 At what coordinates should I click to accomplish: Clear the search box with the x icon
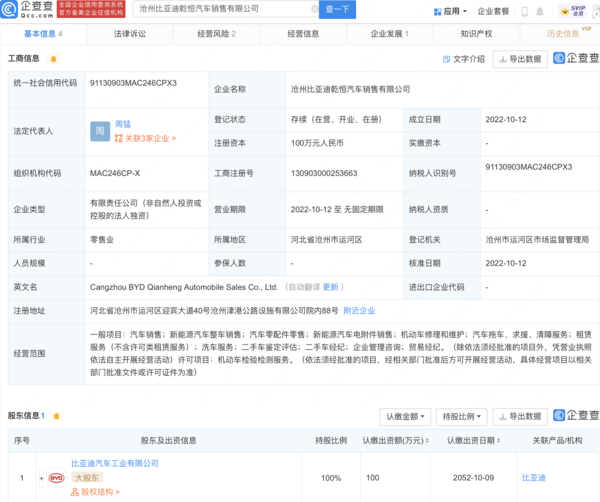pyautogui.click(x=315, y=9)
